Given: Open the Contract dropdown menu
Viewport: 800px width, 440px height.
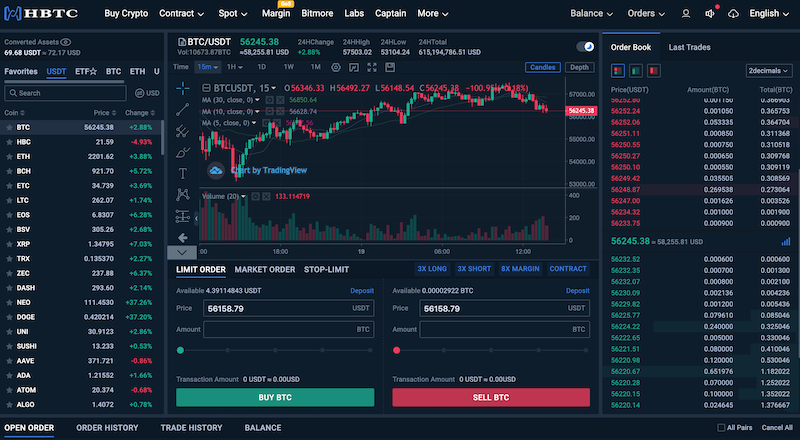Looking at the screenshot, I should [181, 14].
